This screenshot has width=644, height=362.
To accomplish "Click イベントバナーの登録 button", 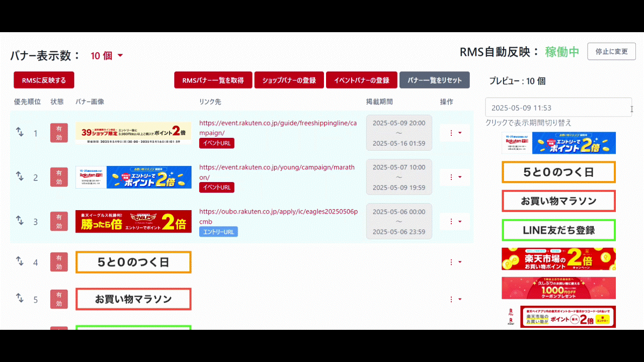I will click(362, 80).
